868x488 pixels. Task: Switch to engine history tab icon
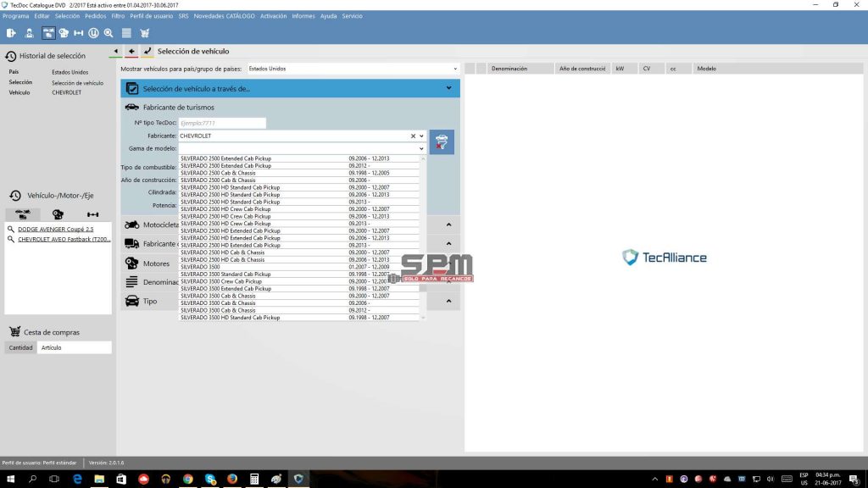[x=58, y=214]
